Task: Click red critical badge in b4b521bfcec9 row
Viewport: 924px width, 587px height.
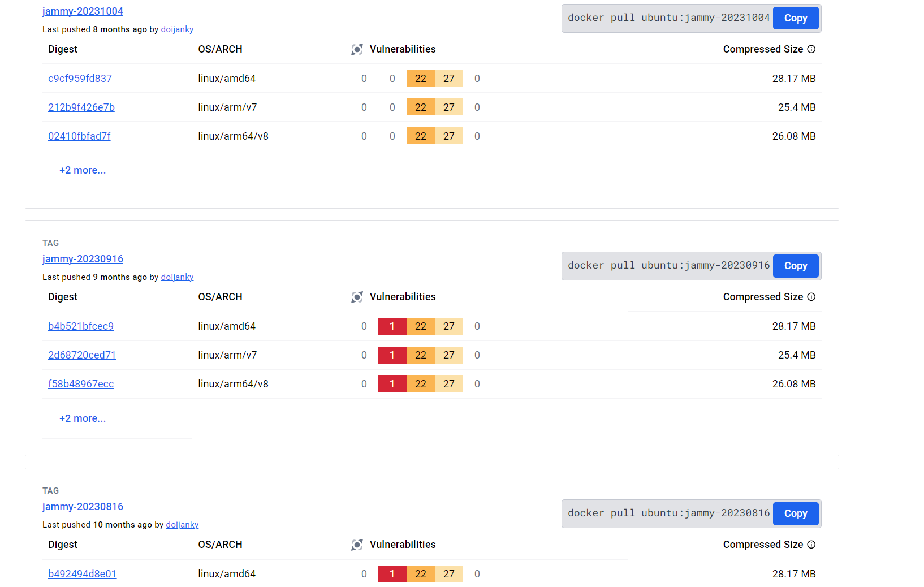Action: pyautogui.click(x=392, y=326)
